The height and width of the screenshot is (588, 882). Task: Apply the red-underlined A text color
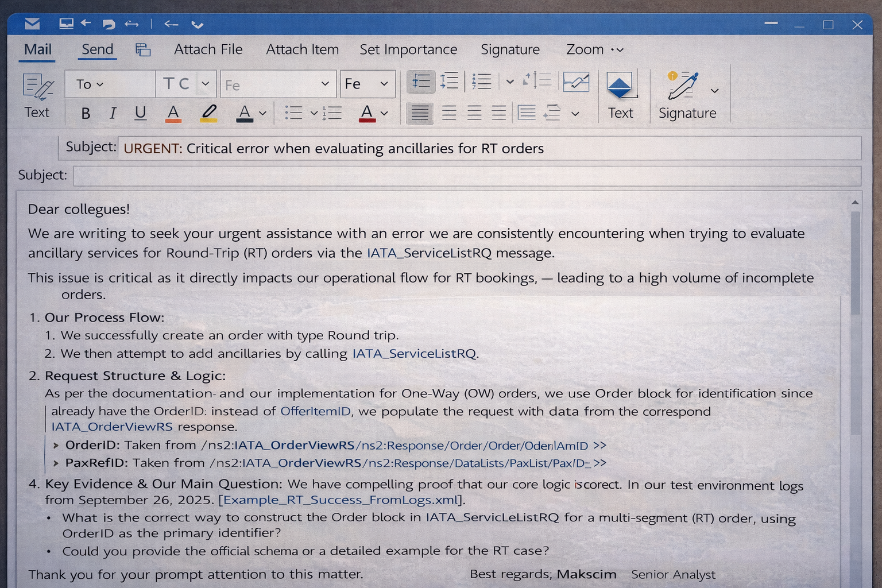(x=367, y=113)
